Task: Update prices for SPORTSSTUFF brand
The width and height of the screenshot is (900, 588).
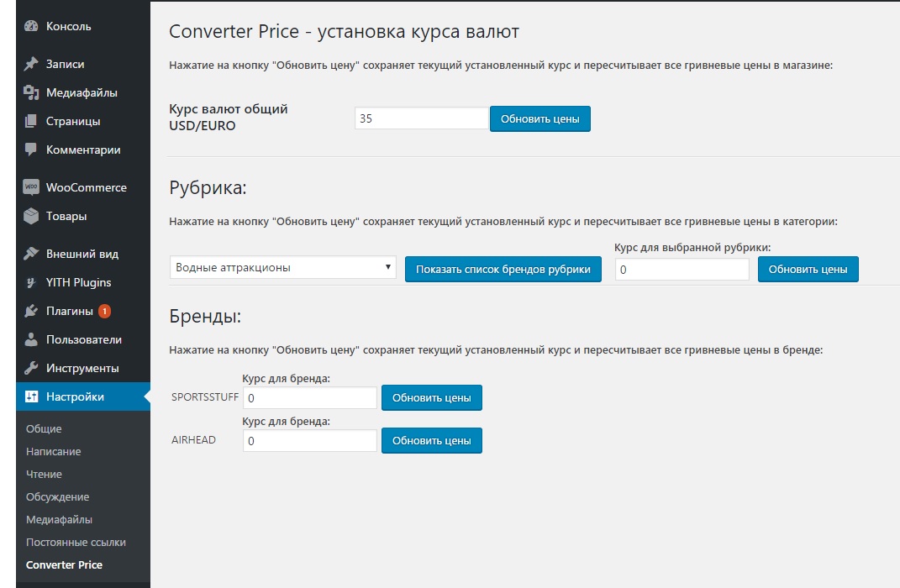Action: (x=432, y=397)
